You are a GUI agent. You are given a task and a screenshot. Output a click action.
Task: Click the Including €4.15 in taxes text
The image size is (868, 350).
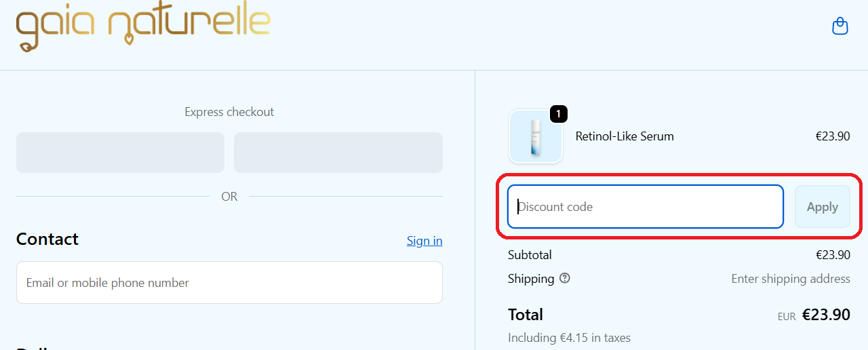569,337
